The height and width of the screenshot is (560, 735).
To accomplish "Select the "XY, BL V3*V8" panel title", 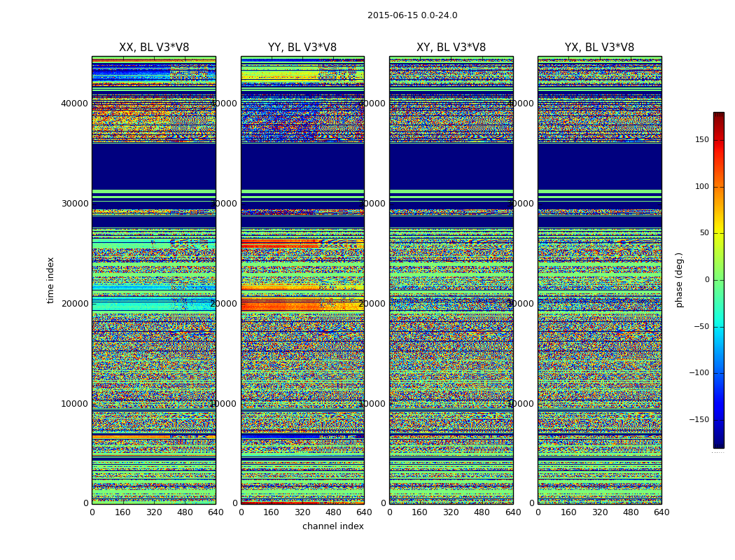I will (x=451, y=48).
